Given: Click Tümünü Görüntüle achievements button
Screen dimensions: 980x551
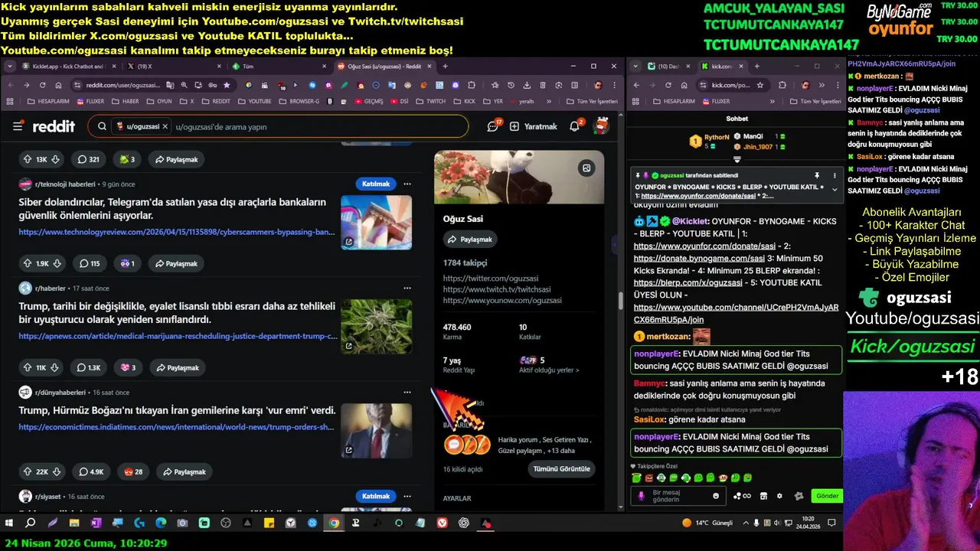Looking at the screenshot, I should tap(562, 469).
